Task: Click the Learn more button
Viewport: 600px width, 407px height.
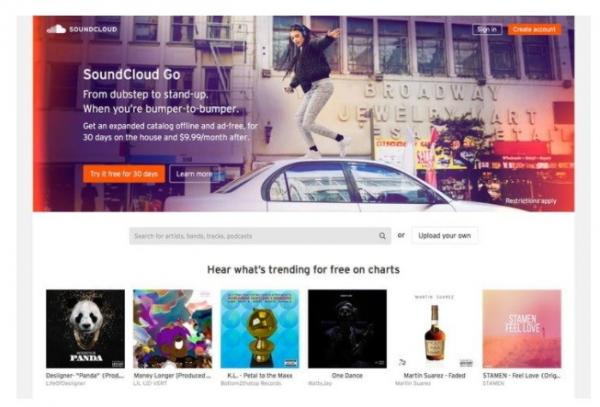Action: coord(194,174)
